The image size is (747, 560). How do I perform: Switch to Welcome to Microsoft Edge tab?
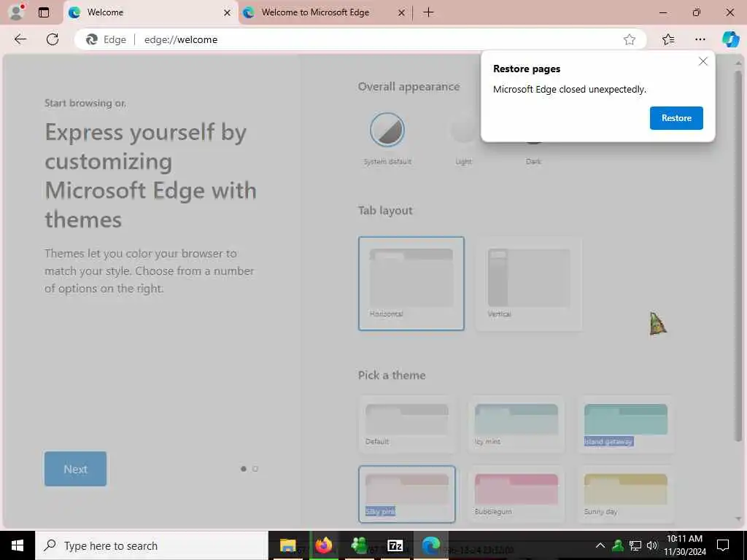coord(325,12)
